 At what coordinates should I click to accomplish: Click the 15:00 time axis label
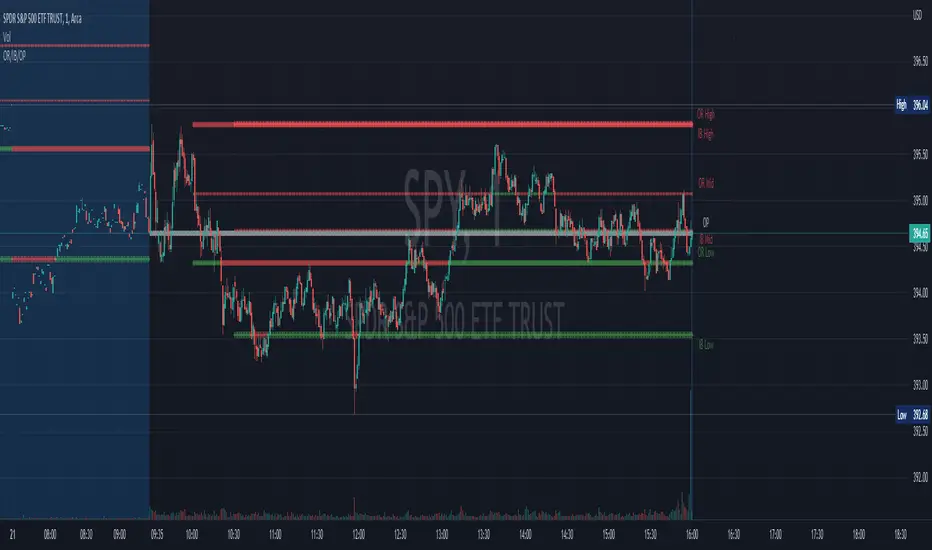pyautogui.click(x=609, y=535)
